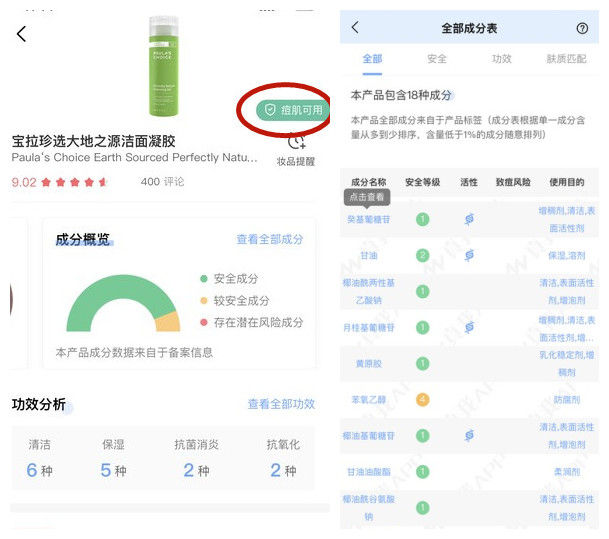This screenshot has height=539, width=609.
Task: Open ingredient 椰油酰两性基乙酸钠 details
Action: pos(369,291)
